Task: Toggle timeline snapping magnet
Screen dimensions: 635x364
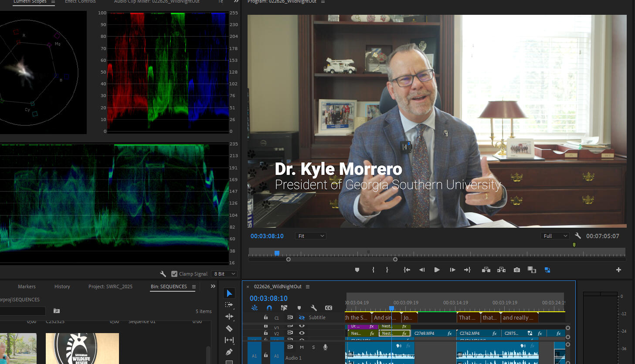Action: pyautogui.click(x=269, y=308)
